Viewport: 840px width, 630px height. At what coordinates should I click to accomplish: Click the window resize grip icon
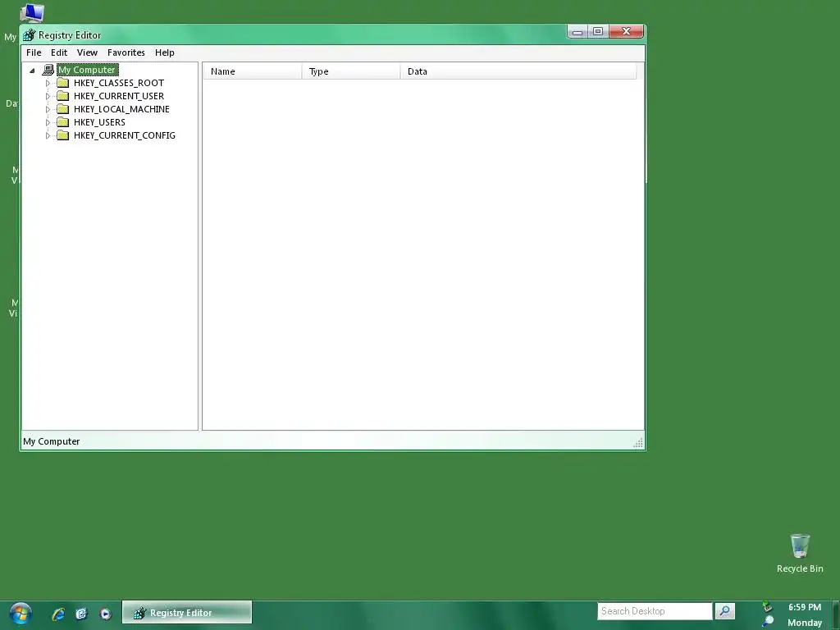[x=638, y=442]
